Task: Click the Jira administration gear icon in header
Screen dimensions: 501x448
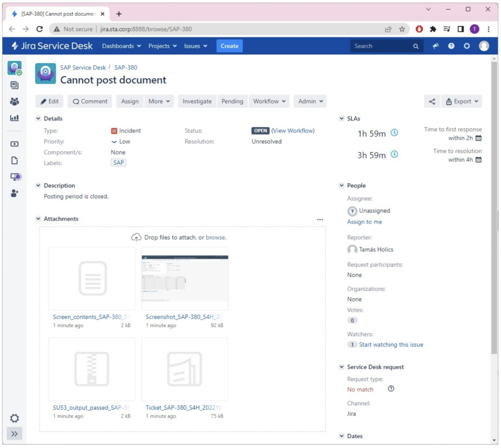Action: [x=467, y=46]
